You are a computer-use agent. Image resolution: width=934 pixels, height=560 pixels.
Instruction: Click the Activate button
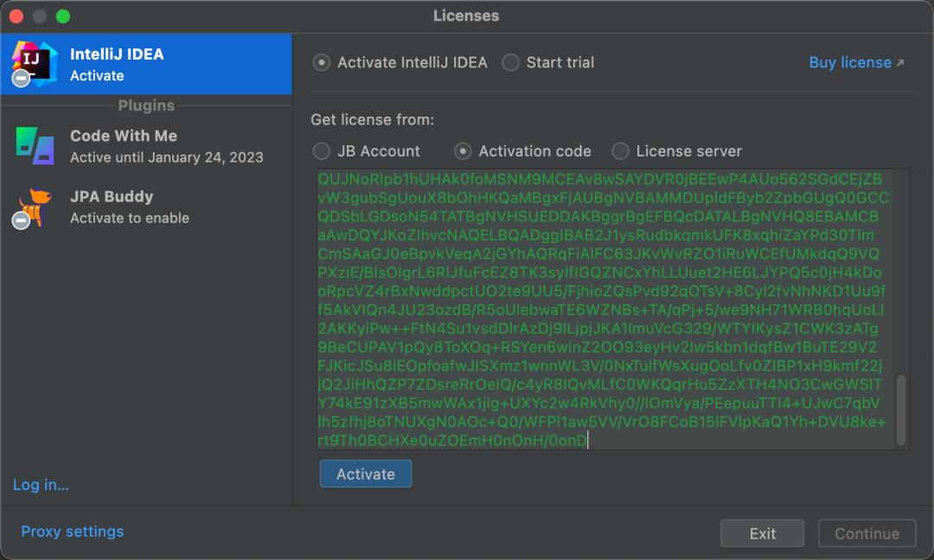point(366,474)
